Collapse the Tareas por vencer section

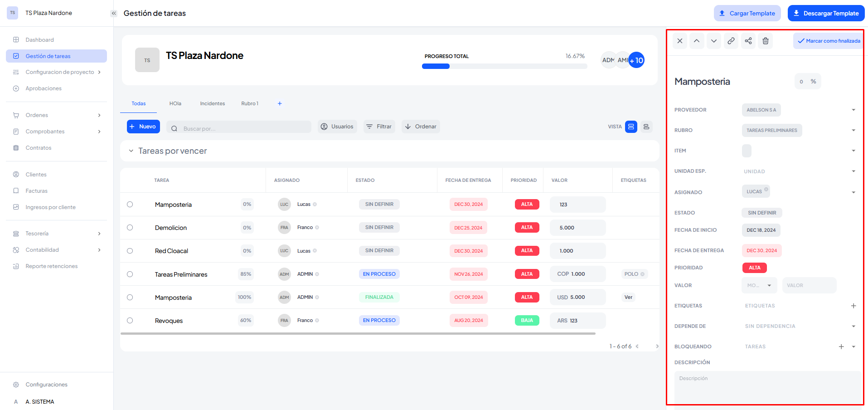131,151
